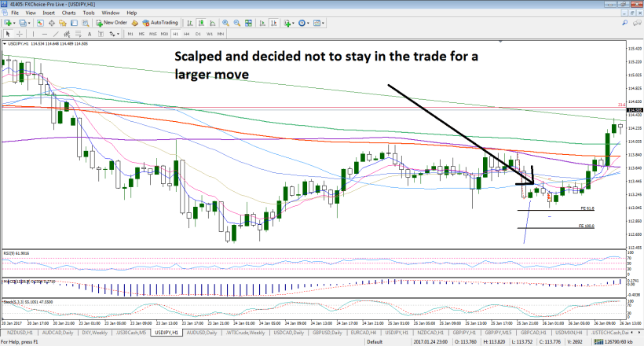This screenshot has height=346, width=644.
Task: Click the search magnifier icon
Action: [624, 23]
